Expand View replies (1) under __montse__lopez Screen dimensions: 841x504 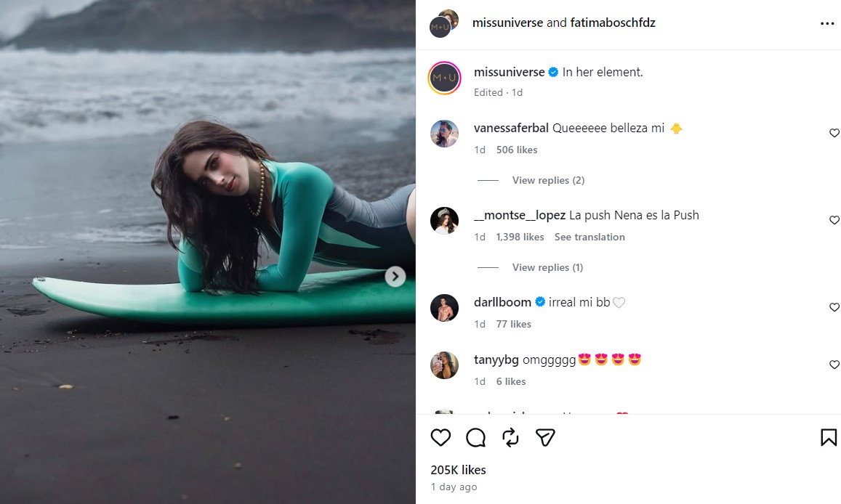click(x=547, y=267)
